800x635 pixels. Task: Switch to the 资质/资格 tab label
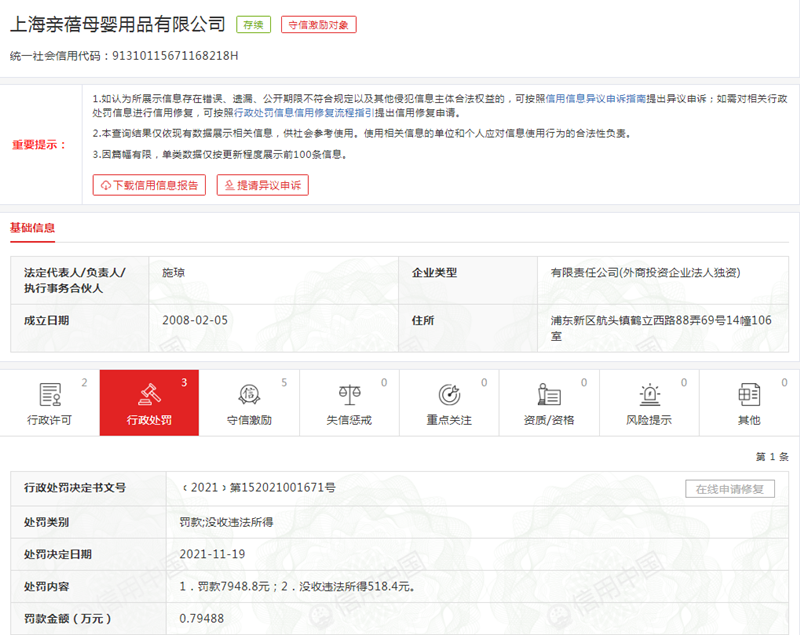(x=549, y=420)
